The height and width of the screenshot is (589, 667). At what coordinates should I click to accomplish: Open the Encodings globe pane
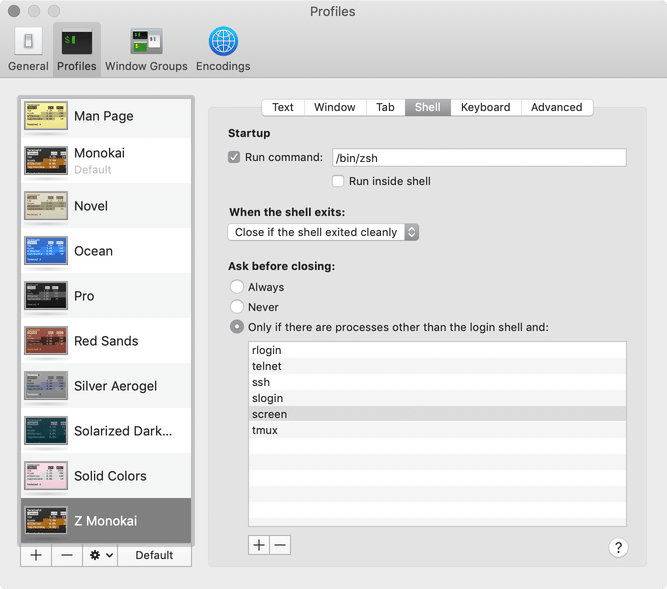(223, 49)
